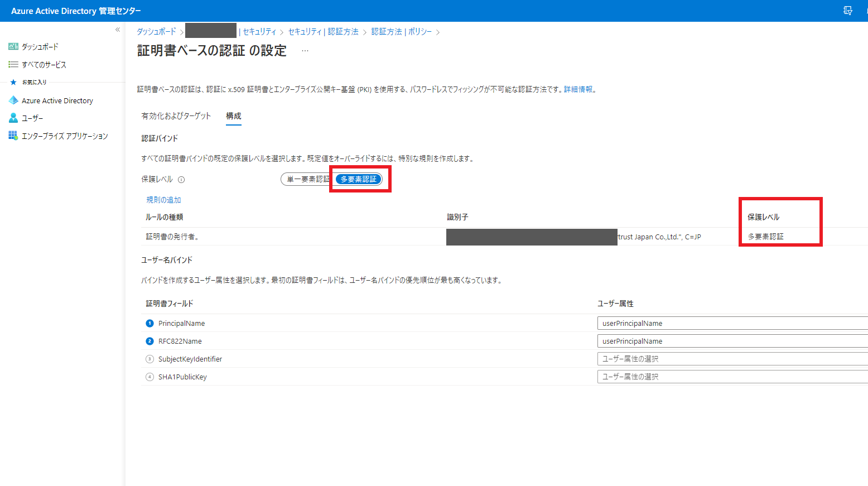Open ダッシュボード in the sidebar menu
Screen dimensions: 868x486
pos(40,46)
